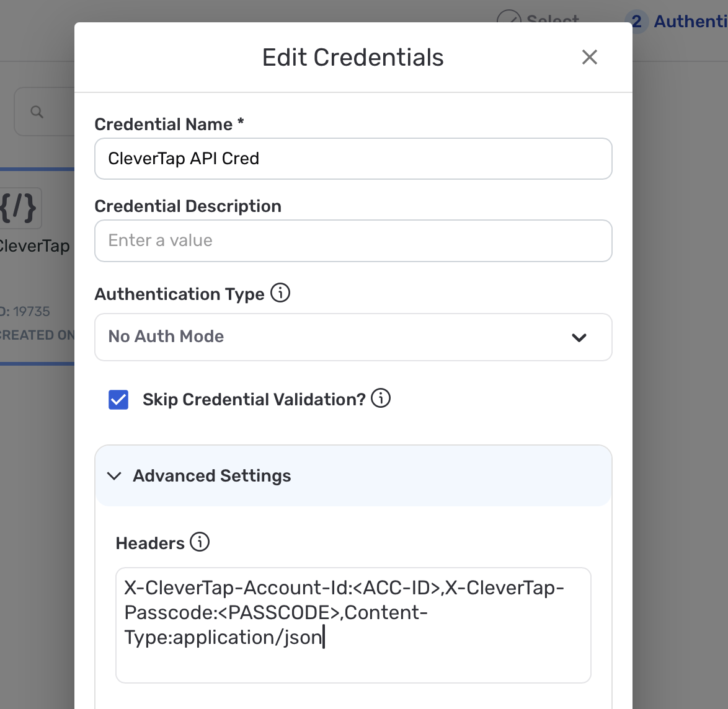The width and height of the screenshot is (728, 709).
Task: Click the search magnifier icon
Action: click(37, 112)
